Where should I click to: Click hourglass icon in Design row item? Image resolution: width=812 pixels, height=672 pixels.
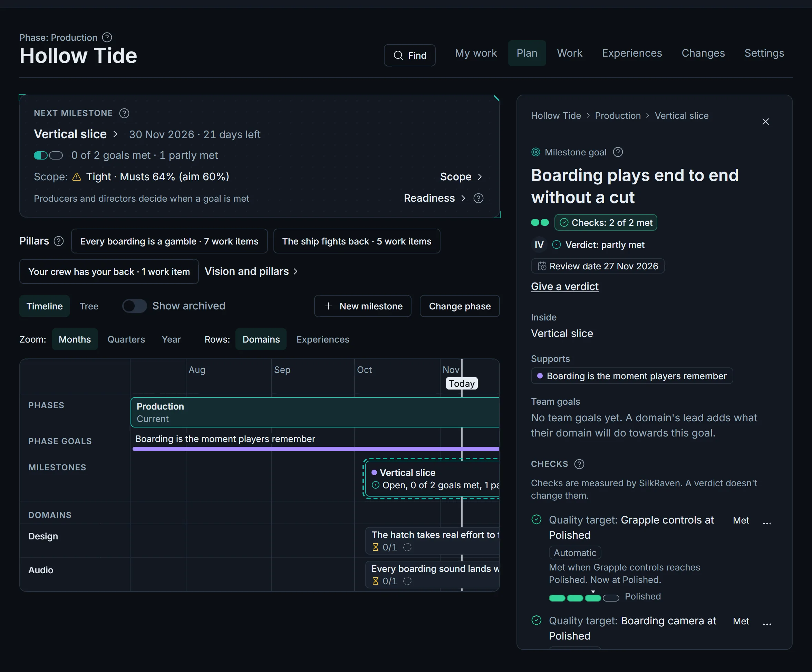(375, 547)
